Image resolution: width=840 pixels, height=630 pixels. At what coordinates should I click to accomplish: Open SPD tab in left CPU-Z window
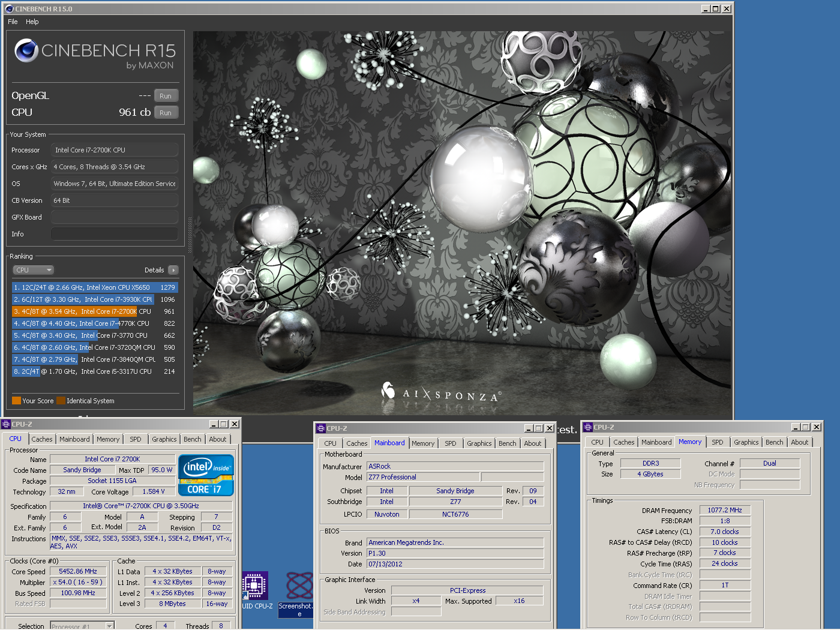click(136, 439)
